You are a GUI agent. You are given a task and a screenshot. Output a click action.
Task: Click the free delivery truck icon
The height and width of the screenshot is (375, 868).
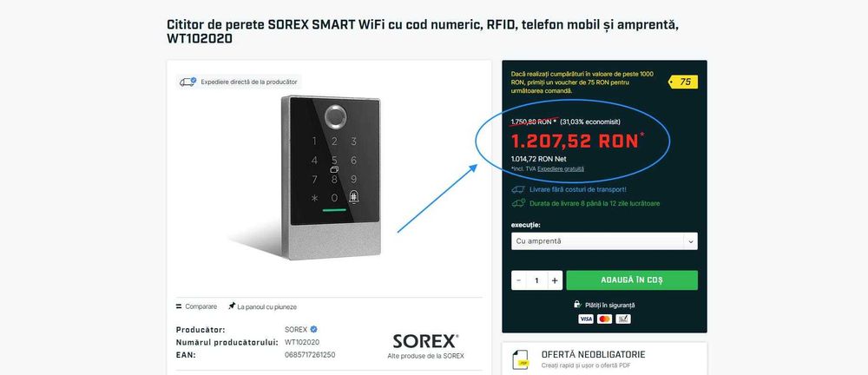point(518,189)
